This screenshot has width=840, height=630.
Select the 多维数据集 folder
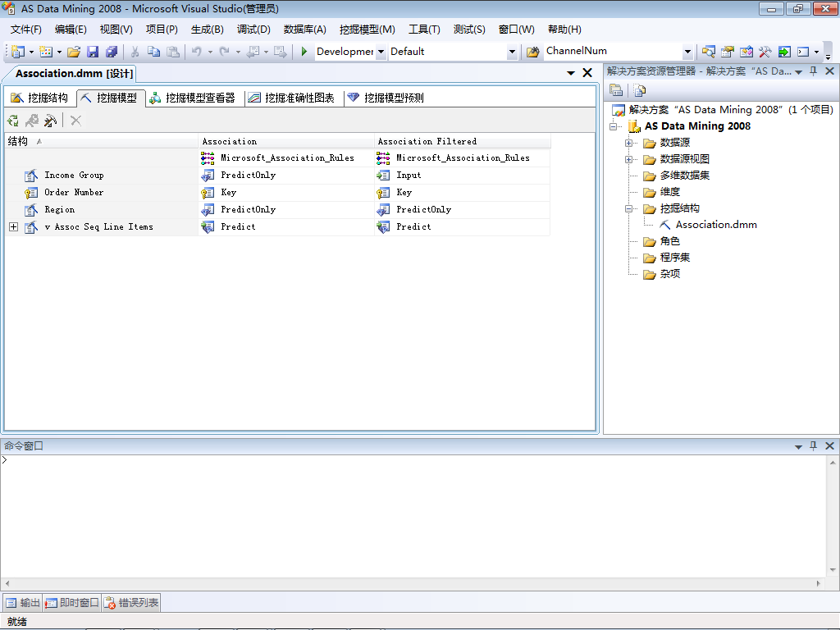pyautogui.click(x=685, y=176)
